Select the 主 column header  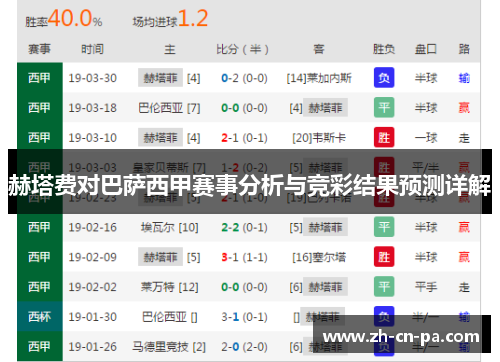tap(169, 49)
